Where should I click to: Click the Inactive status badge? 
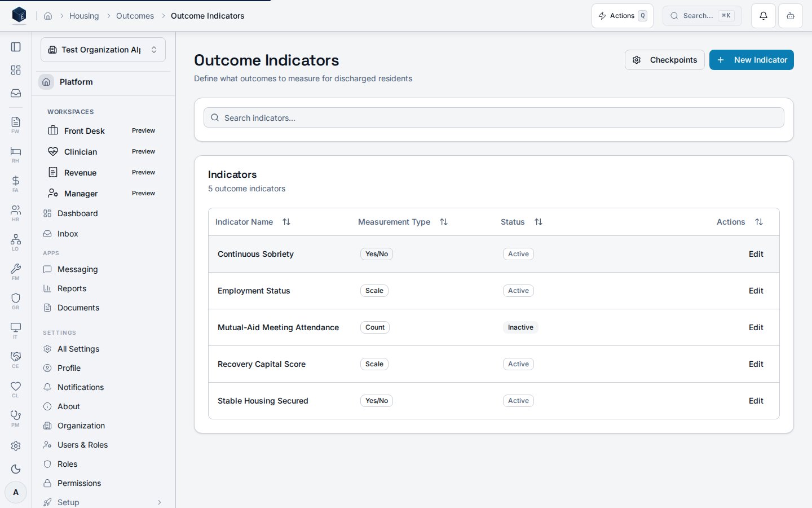[x=520, y=327]
